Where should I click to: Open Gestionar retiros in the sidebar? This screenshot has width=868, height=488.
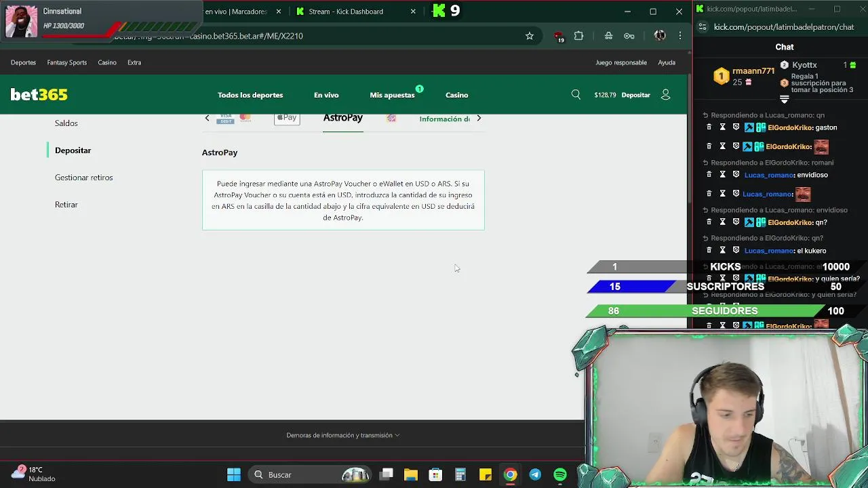coord(84,178)
